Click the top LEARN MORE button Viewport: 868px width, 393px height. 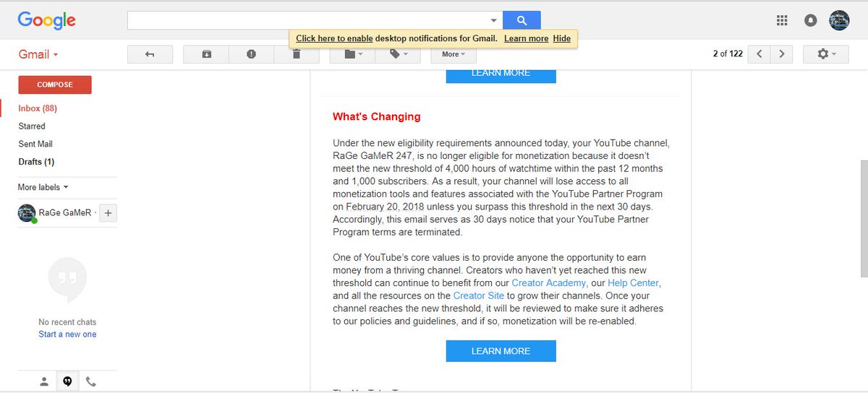click(501, 75)
